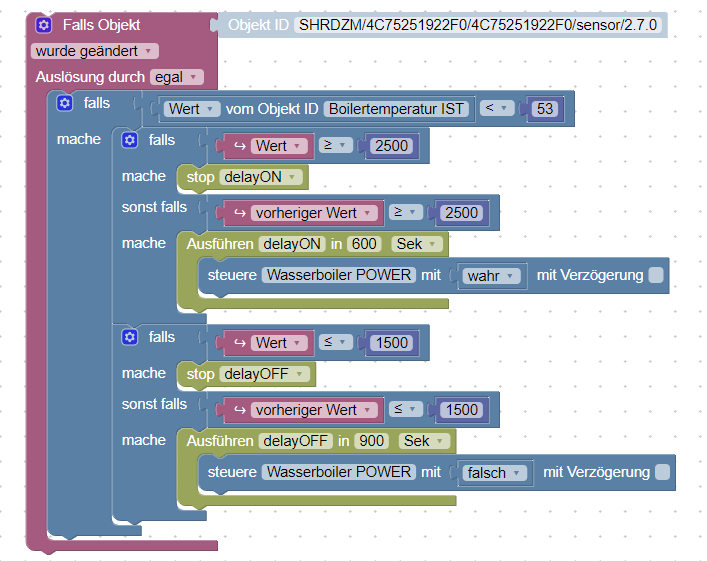This screenshot has height=561, width=707.
Task: Open gear settings of falls Wert ≥ 2500 block
Action: click(130, 140)
